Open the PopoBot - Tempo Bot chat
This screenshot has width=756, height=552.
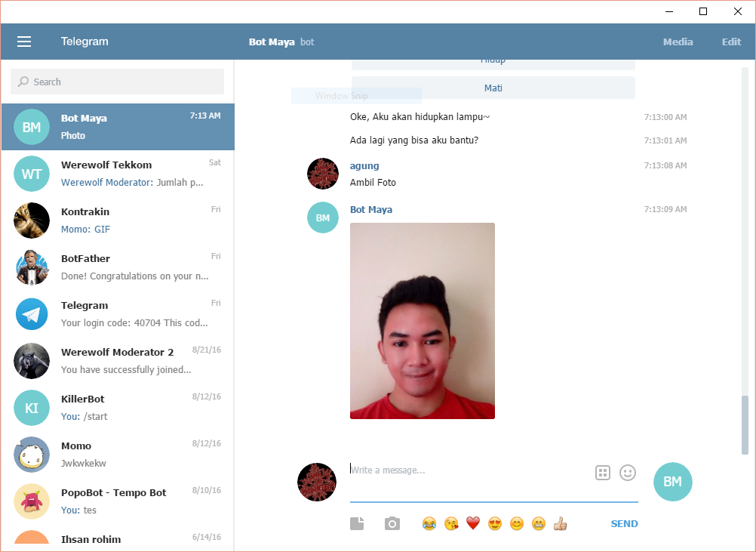tap(118, 501)
